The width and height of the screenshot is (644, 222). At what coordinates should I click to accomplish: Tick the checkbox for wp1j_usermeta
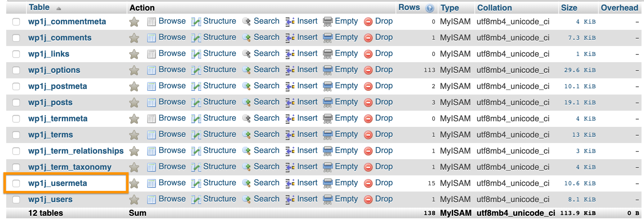pyautogui.click(x=16, y=183)
